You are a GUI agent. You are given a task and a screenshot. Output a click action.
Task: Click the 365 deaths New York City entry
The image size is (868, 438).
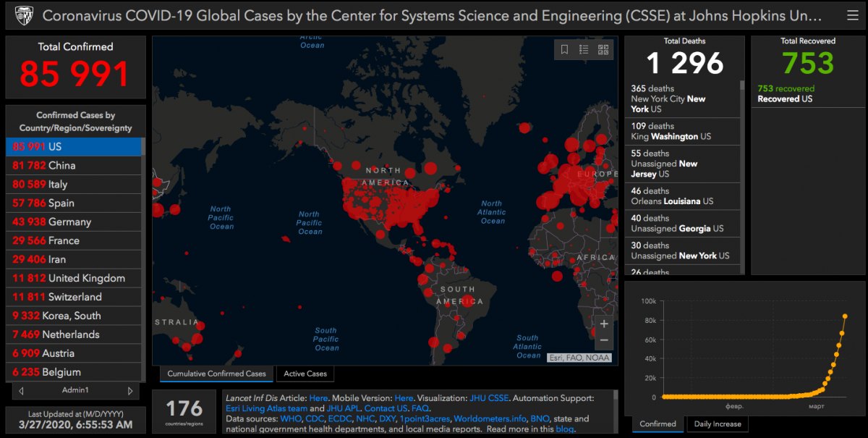(x=682, y=98)
